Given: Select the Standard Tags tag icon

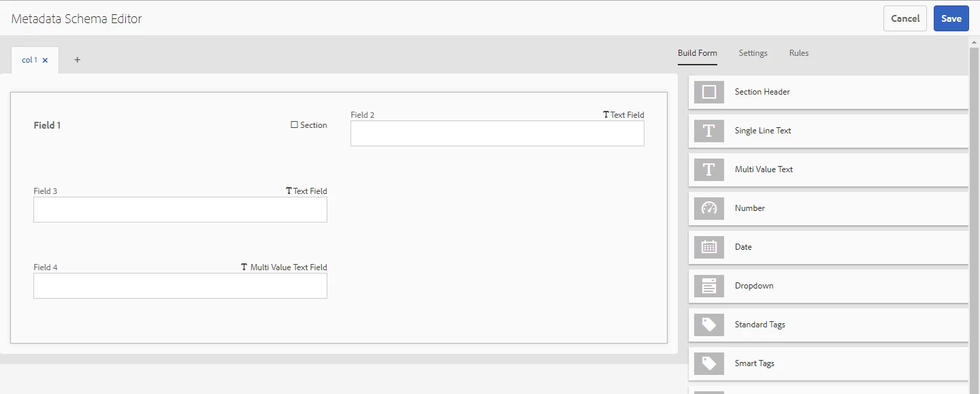Looking at the screenshot, I should point(709,325).
